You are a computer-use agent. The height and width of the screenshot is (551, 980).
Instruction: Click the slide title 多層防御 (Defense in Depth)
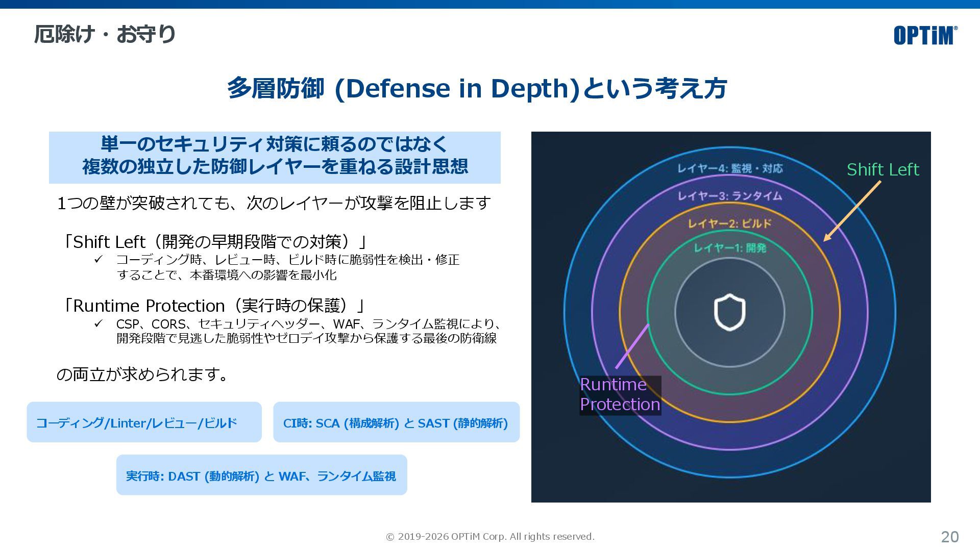coord(477,88)
